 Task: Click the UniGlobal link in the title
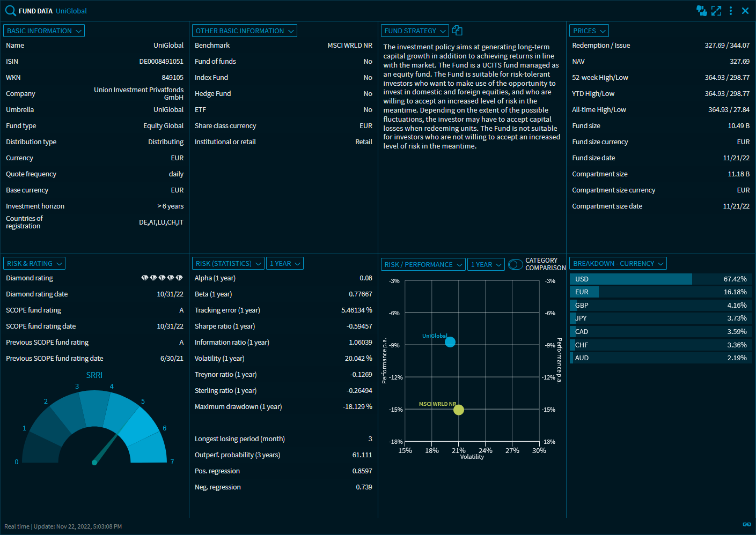[71, 11]
